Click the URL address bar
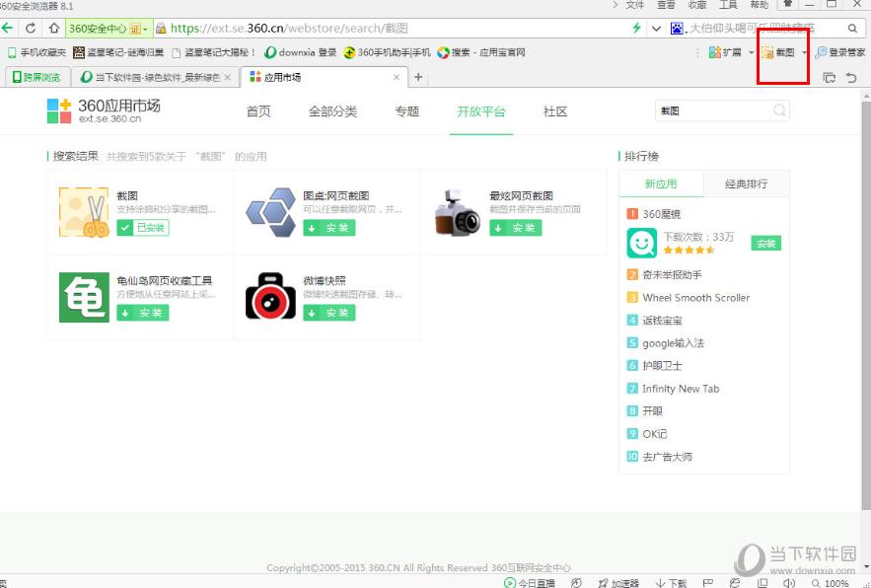The height and width of the screenshot is (588, 871). [389, 28]
